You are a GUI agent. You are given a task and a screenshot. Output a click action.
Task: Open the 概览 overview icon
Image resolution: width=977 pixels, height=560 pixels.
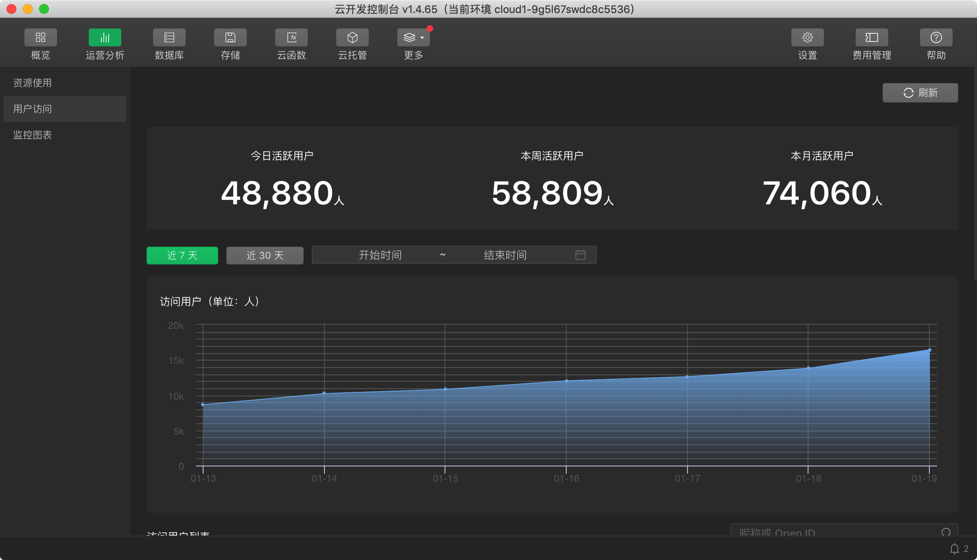pyautogui.click(x=40, y=38)
